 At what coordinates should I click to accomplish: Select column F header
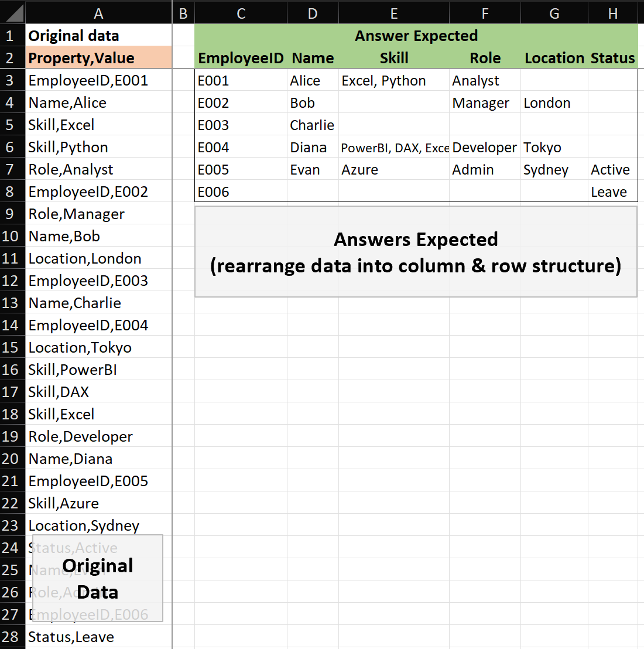tap(485, 13)
